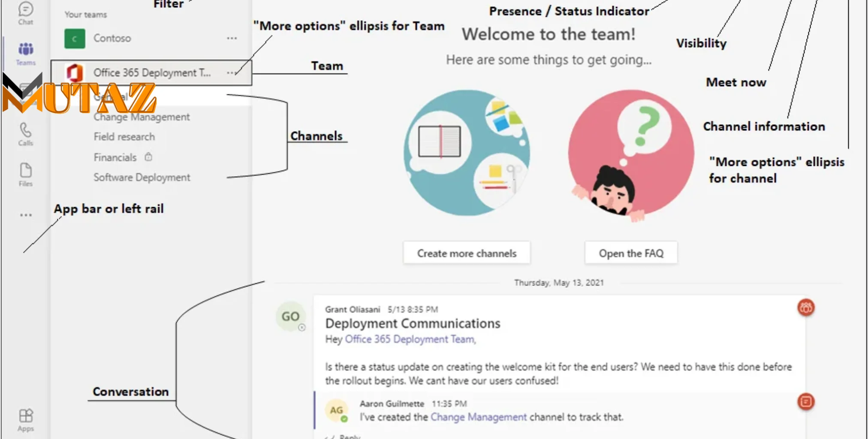868x439 pixels.
Task: Select the Contoso team
Action: click(x=151, y=38)
